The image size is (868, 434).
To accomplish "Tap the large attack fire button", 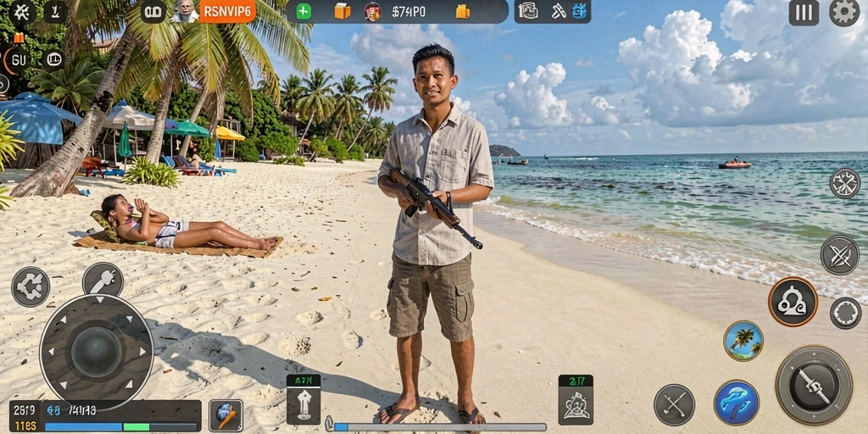I will (x=814, y=385).
